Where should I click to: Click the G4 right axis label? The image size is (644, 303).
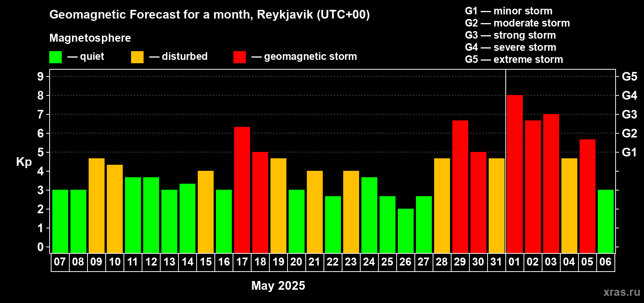coord(630,95)
